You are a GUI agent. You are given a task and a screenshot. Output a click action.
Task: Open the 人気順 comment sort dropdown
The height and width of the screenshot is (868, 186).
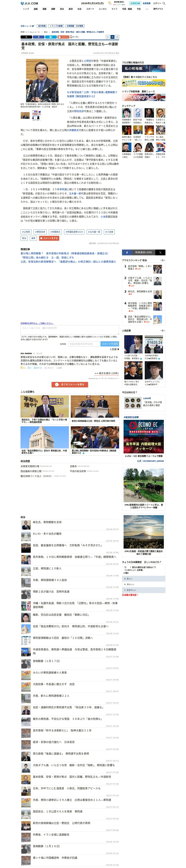pos(114,349)
